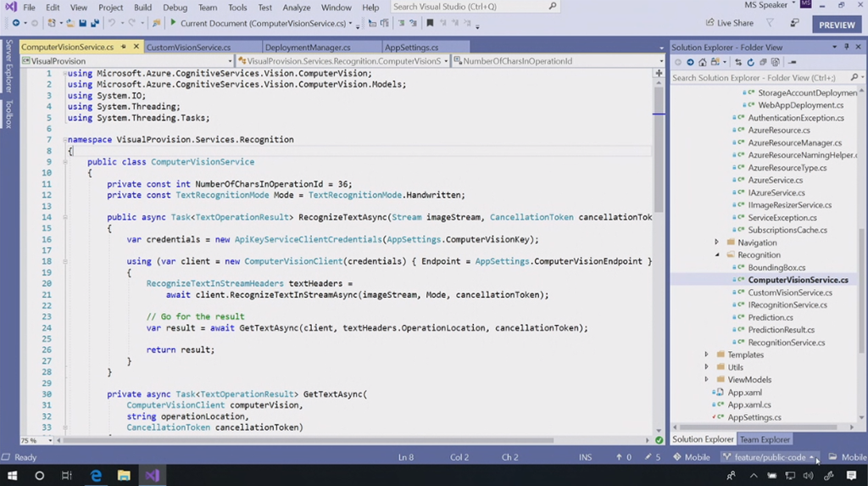Click the Refresh icon in Solution Explorer

[x=751, y=62]
